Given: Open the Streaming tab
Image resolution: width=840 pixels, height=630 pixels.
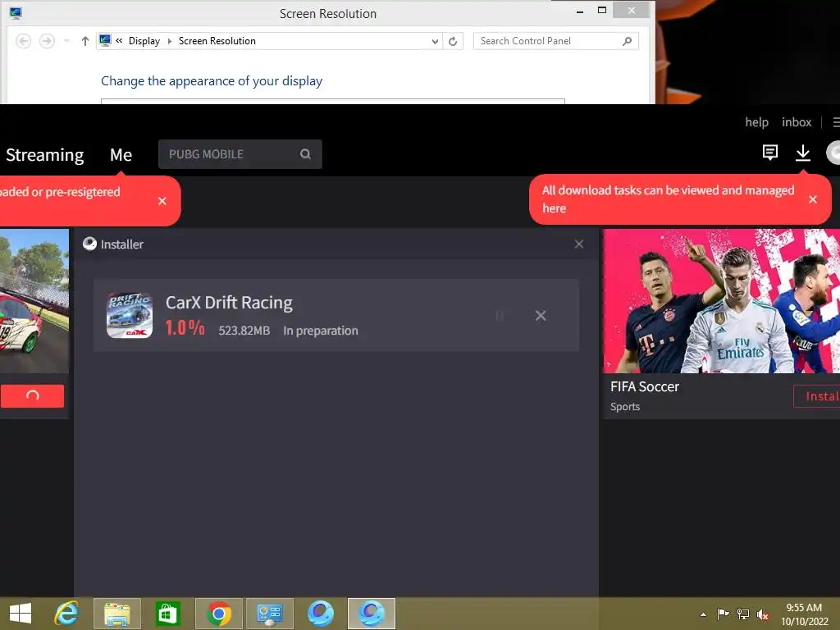Looking at the screenshot, I should point(44,155).
